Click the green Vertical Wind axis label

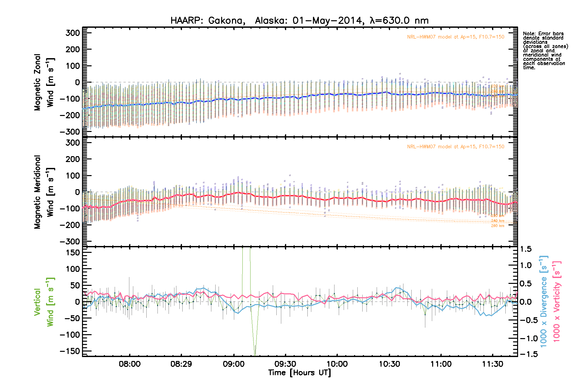pyautogui.click(x=43, y=302)
